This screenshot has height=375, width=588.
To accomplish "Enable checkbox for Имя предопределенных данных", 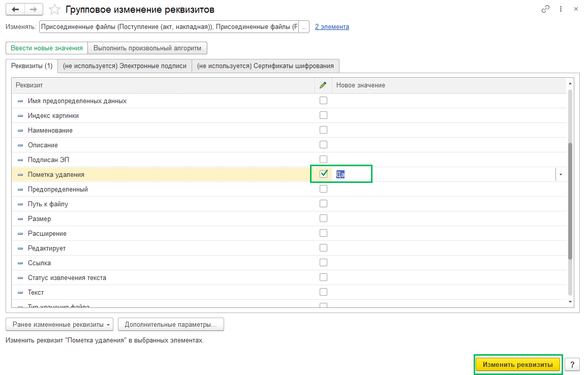I will tap(323, 101).
